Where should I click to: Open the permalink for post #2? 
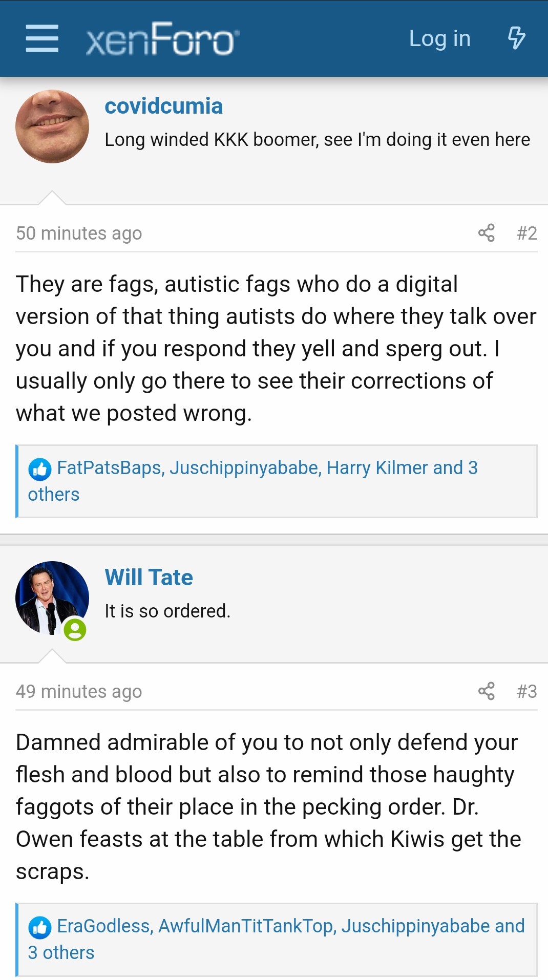coord(527,233)
